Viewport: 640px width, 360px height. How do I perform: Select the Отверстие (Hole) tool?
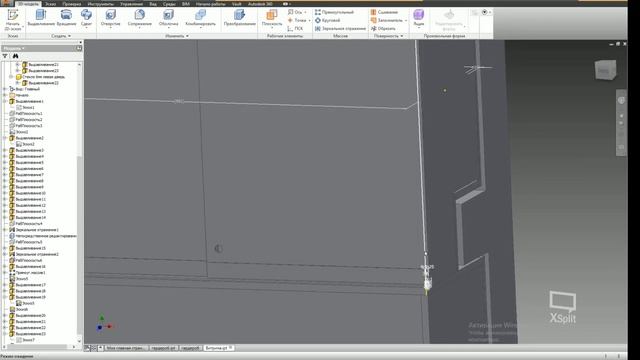(111, 18)
